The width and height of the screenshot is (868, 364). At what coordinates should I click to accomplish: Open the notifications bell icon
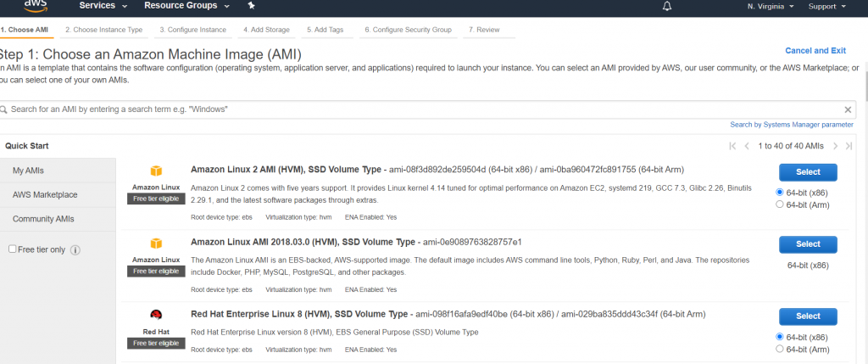667,7
